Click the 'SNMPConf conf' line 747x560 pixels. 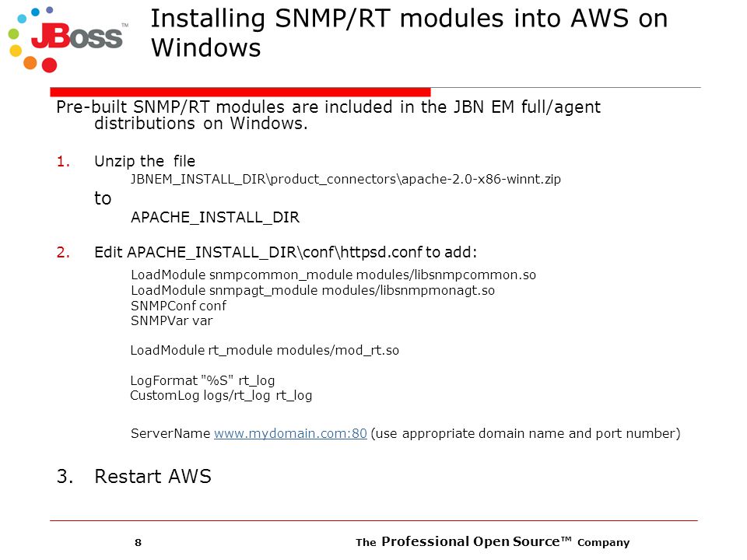178,306
